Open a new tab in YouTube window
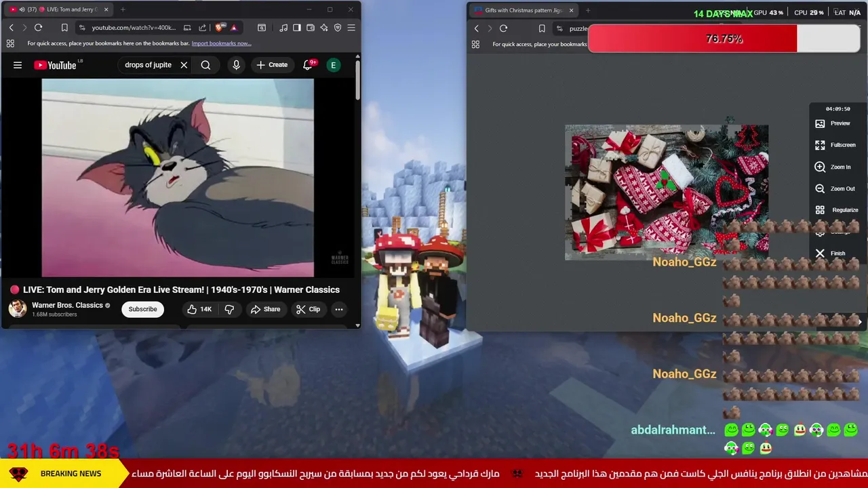868x488 pixels. 123,9
